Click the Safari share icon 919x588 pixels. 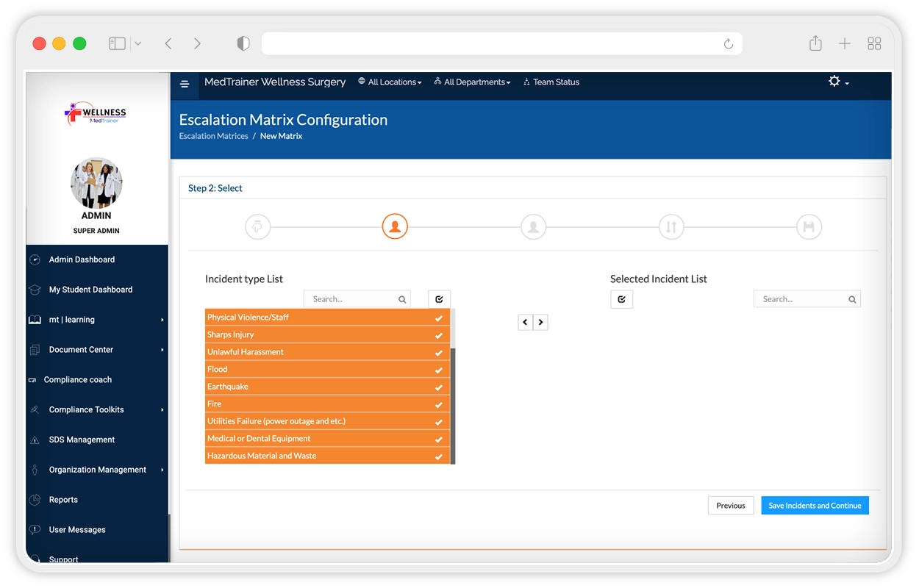tap(815, 44)
